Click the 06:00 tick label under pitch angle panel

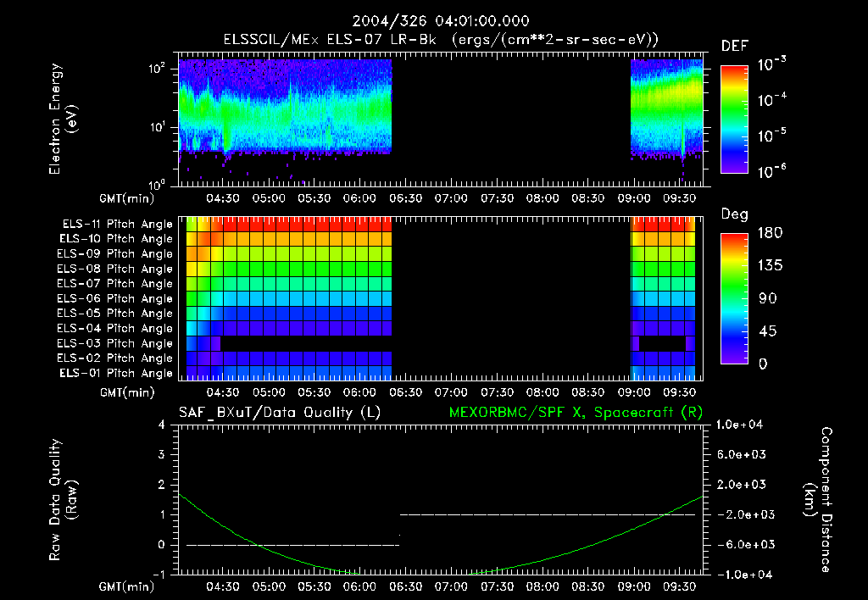point(359,392)
